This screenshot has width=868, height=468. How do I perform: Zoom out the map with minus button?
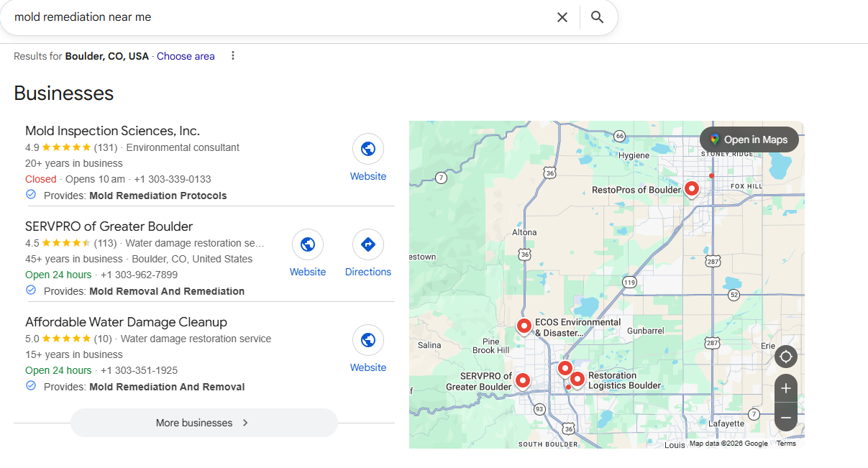786,417
